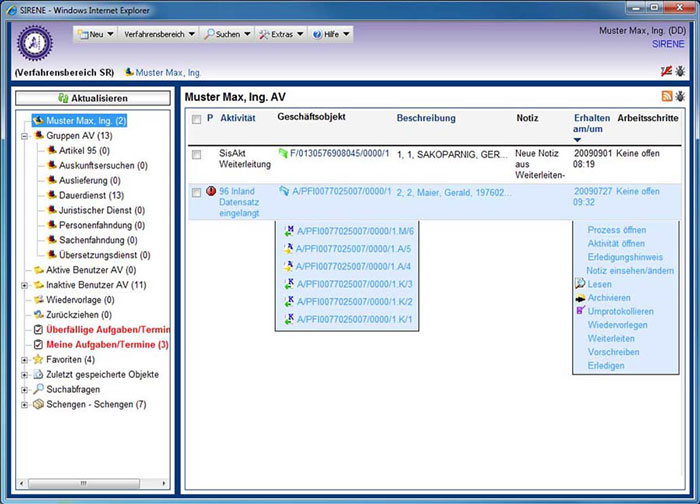This screenshot has height=504, width=700.
Task: Click the Suchabfragen magnifier icon in tree
Action: click(x=38, y=389)
